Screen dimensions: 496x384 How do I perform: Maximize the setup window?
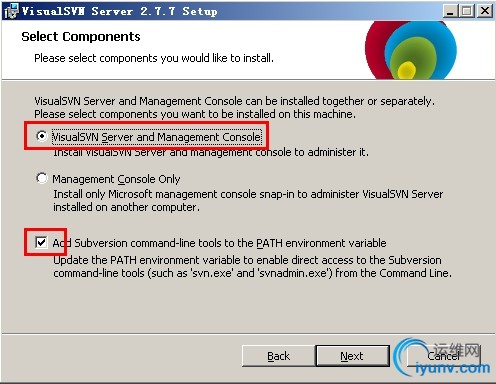467,11
